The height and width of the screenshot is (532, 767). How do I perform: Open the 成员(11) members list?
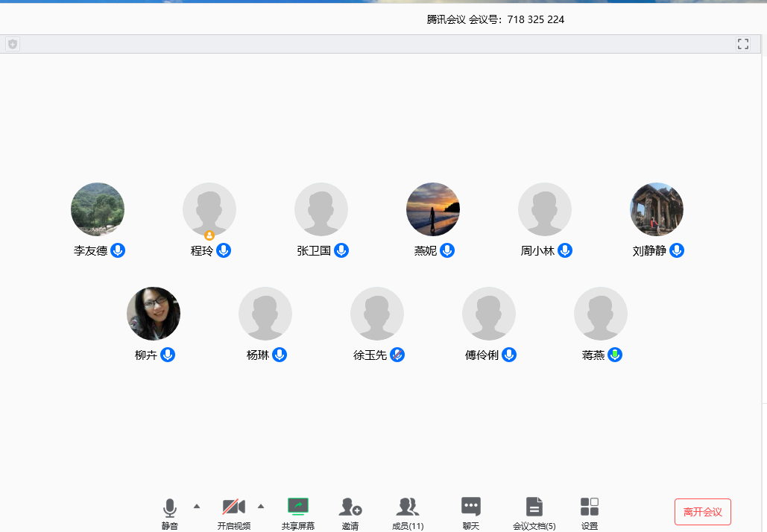408,507
